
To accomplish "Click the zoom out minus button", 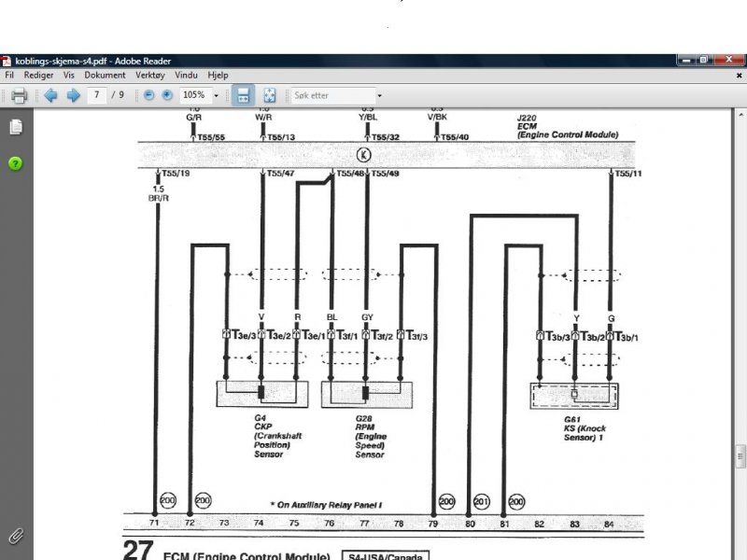I will point(148,95).
